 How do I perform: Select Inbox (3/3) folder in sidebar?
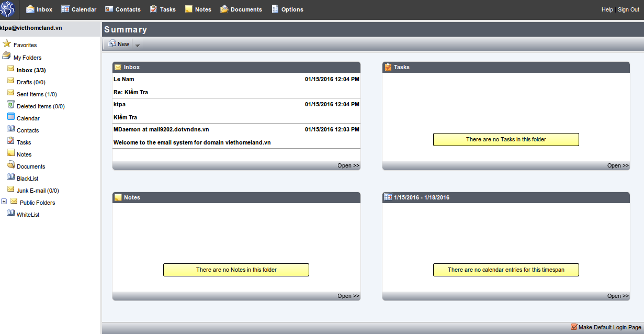coord(31,70)
